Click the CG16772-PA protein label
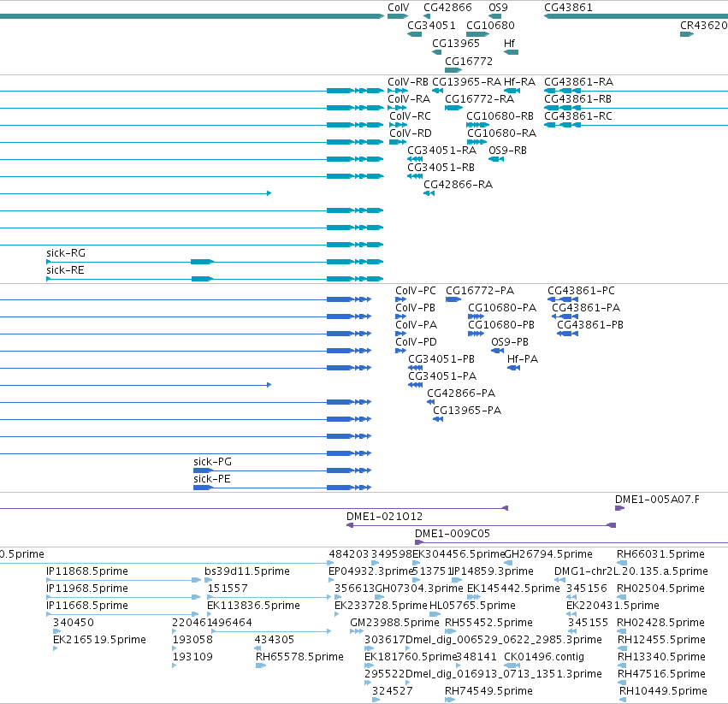Screen dimensions: 728x704 pyautogui.click(x=480, y=291)
